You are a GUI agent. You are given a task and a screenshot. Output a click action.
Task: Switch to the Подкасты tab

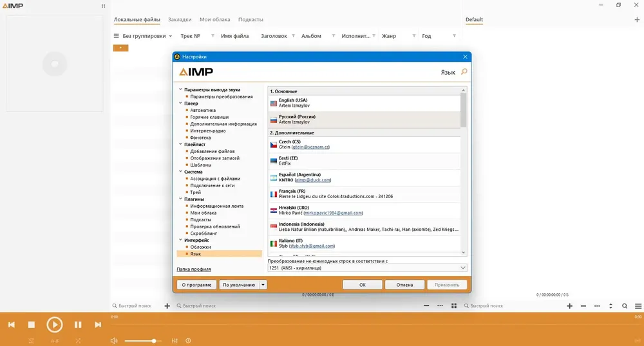click(x=251, y=19)
